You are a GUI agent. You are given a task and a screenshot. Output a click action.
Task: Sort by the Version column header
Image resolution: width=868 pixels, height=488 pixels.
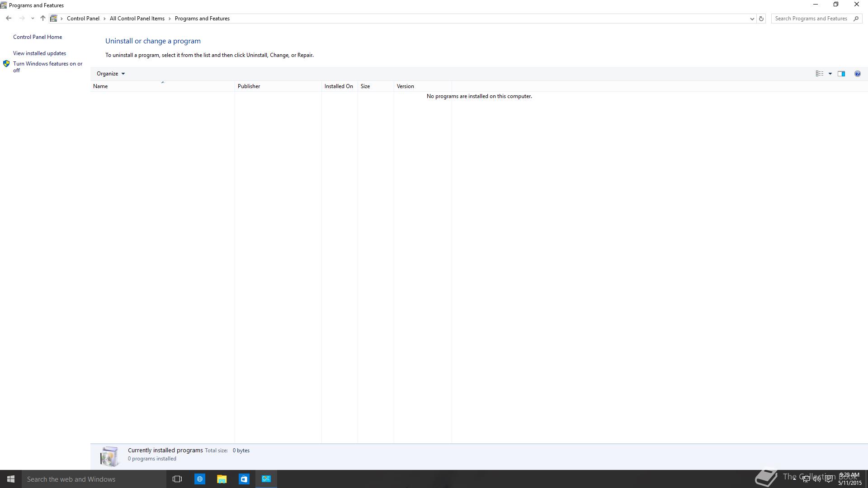click(x=423, y=86)
